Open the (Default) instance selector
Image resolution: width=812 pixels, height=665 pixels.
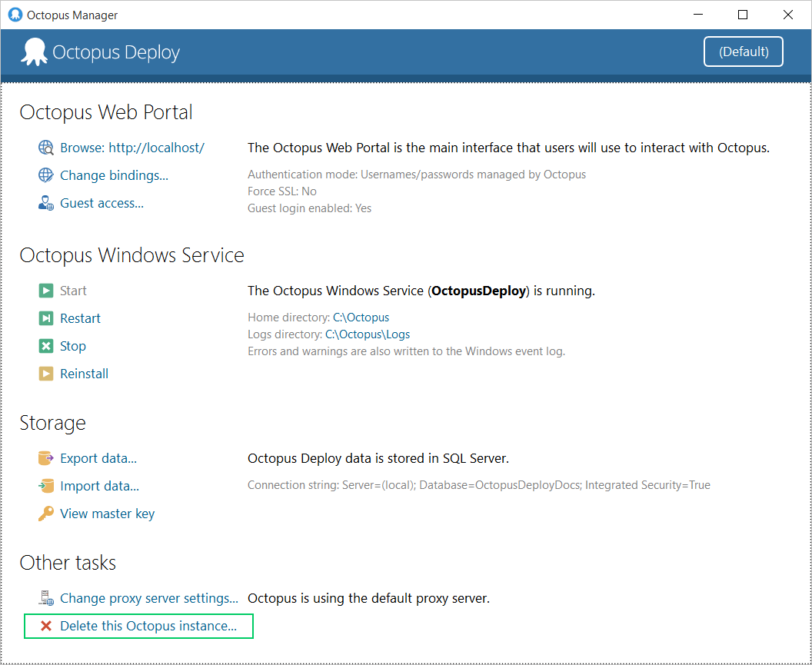(x=743, y=52)
